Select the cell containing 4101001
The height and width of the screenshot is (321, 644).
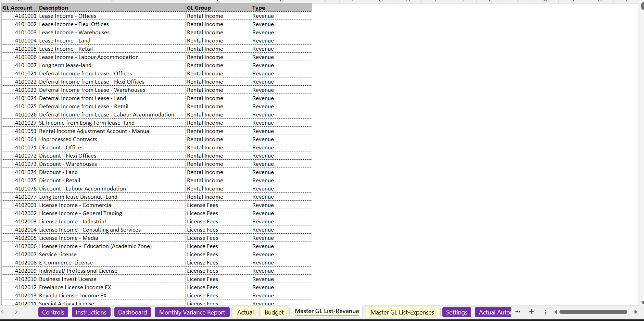[26, 16]
